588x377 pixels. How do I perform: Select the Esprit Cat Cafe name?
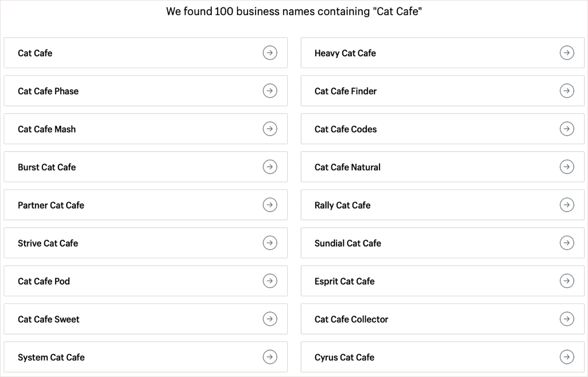click(x=345, y=281)
